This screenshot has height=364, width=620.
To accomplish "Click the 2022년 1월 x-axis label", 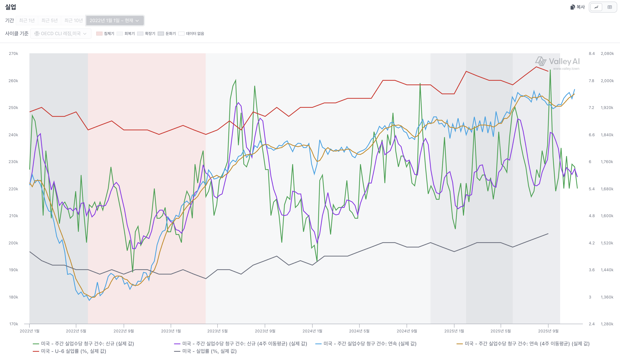I will [29, 331].
